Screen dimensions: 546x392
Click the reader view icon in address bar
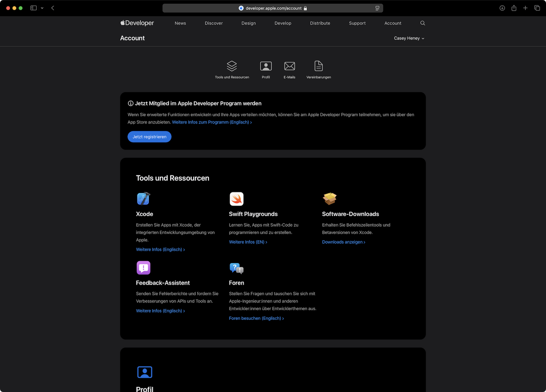point(377,8)
